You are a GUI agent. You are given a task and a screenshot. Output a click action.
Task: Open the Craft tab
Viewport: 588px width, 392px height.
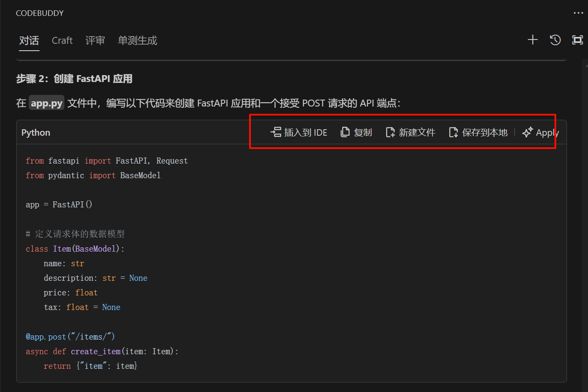point(62,40)
